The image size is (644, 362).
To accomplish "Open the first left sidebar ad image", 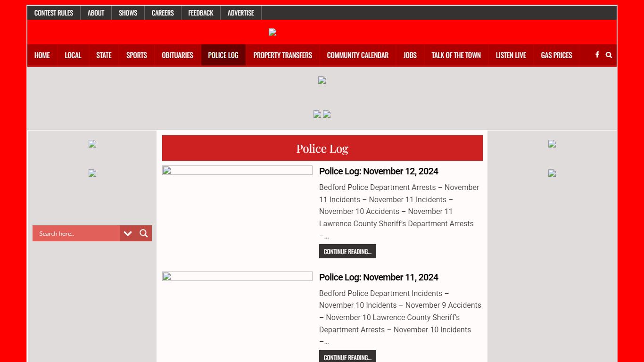I will 92,144.
